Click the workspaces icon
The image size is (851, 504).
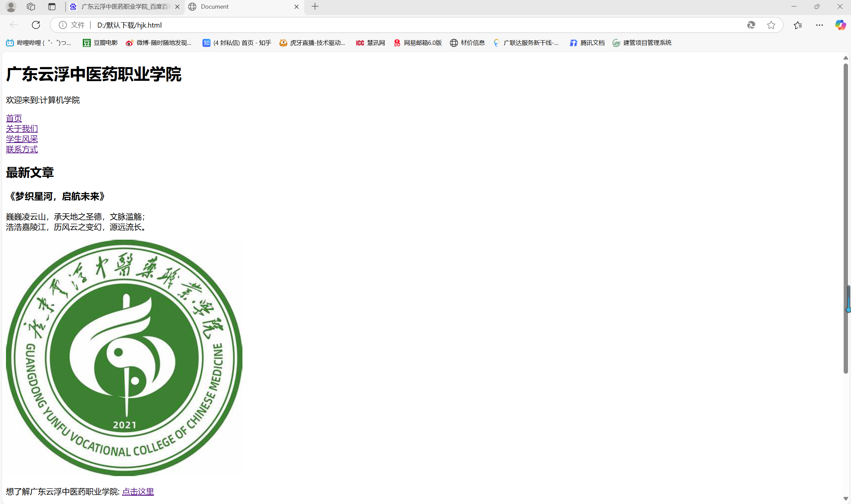click(31, 6)
